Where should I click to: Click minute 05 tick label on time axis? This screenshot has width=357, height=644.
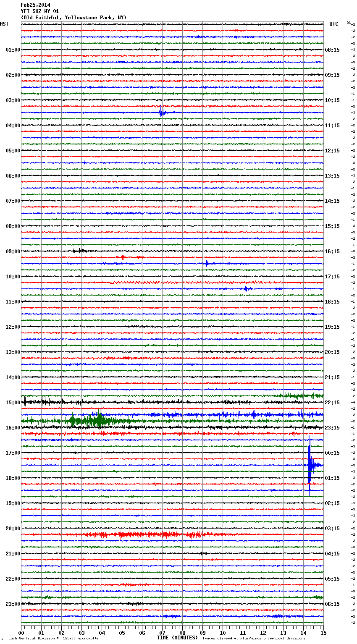pyautogui.click(x=122, y=633)
